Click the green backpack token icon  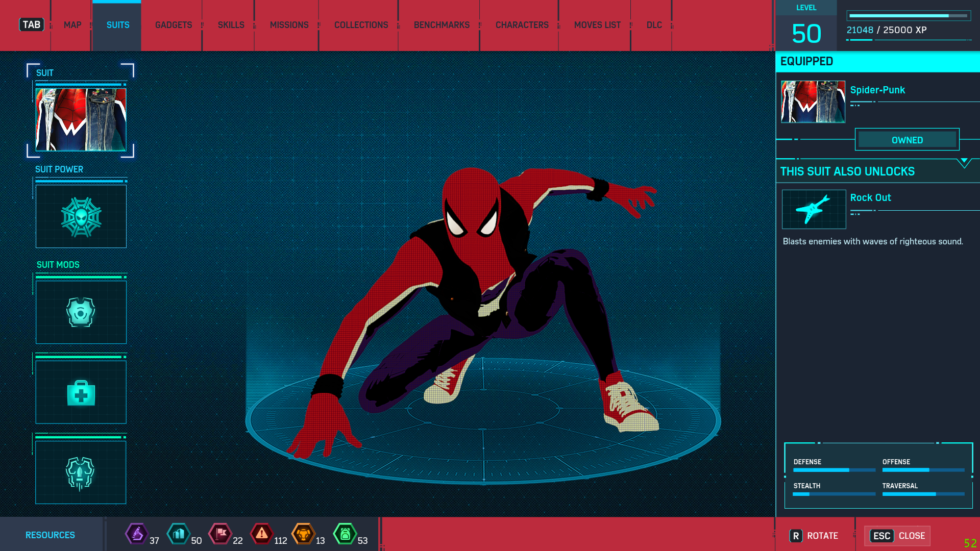click(345, 534)
